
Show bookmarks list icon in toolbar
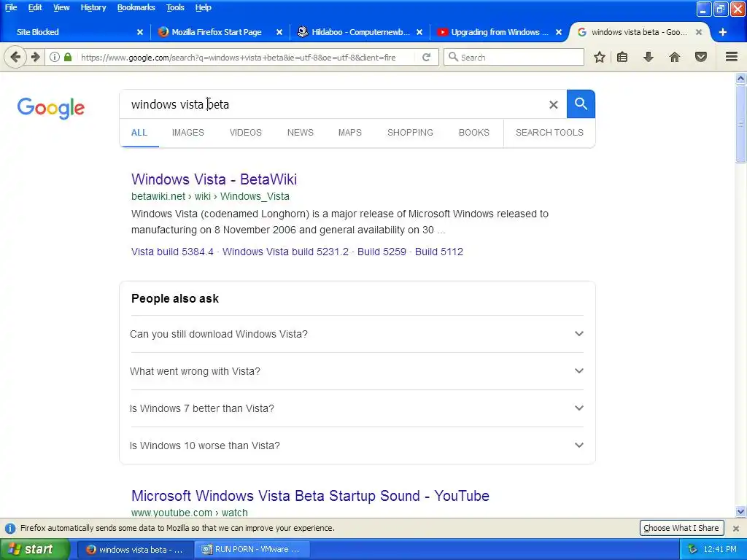click(622, 57)
